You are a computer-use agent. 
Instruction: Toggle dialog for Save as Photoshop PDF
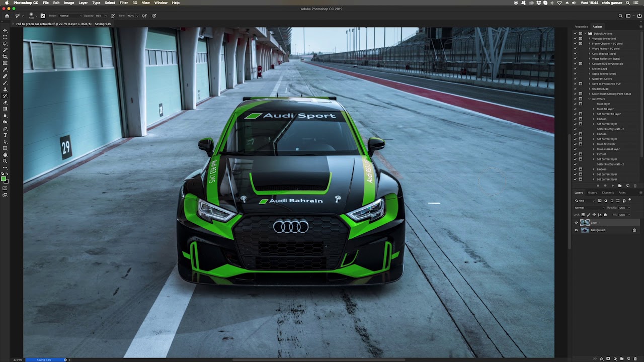(x=581, y=84)
